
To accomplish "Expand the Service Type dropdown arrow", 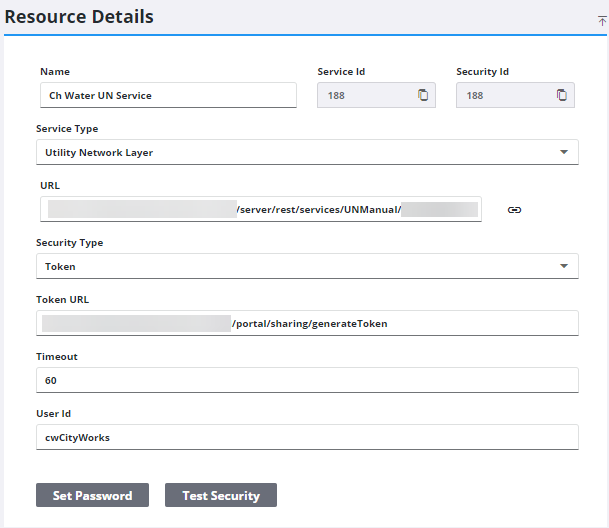I will point(563,153).
